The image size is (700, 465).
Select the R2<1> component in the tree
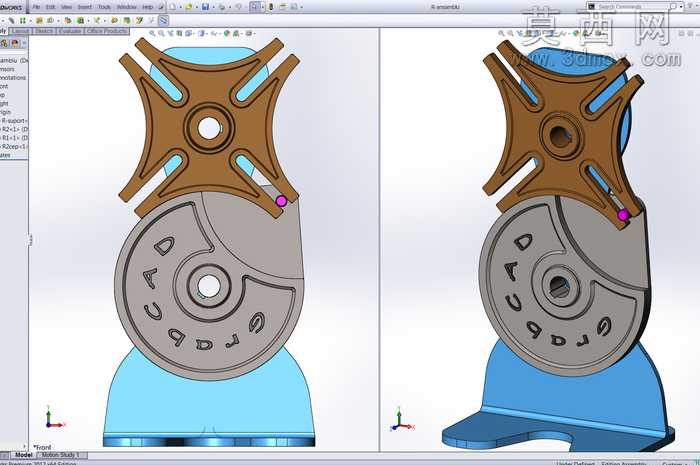click(x=14, y=129)
